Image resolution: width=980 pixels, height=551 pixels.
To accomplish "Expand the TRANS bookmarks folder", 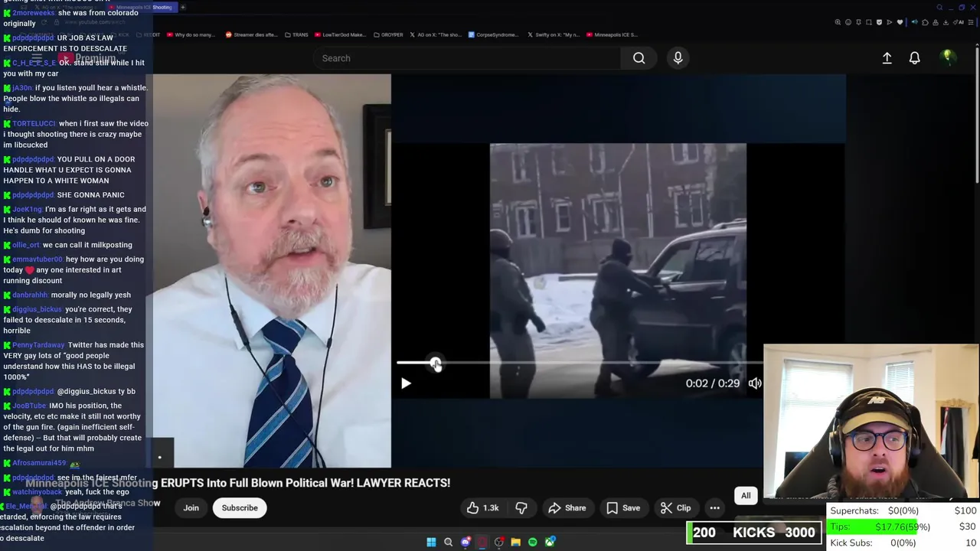I will pos(296,34).
